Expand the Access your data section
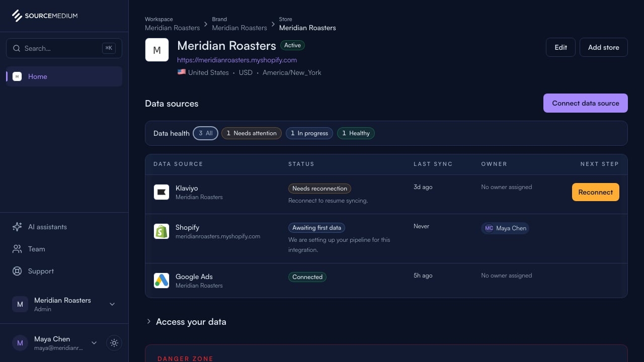Viewport: 644px width, 362px height. [x=186, y=322]
